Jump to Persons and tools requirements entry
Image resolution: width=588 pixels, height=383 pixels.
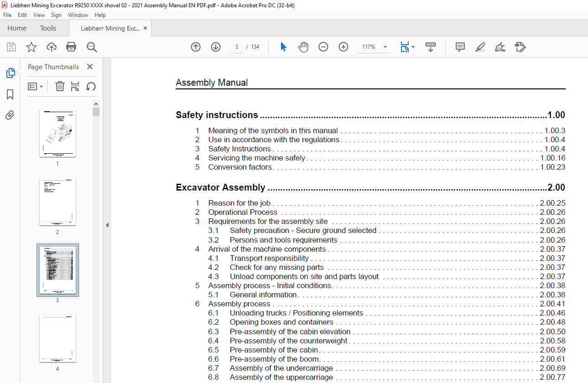[387, 240]
